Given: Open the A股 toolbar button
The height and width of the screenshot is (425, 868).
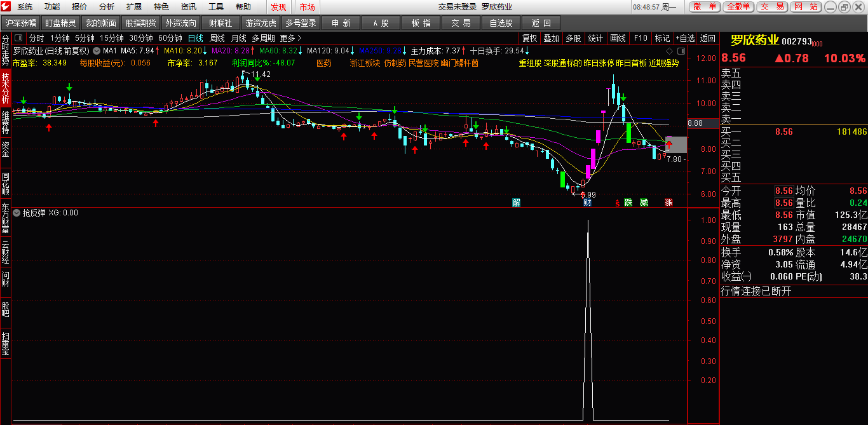Looking at the screenshot, I should [x=381, y=23].
